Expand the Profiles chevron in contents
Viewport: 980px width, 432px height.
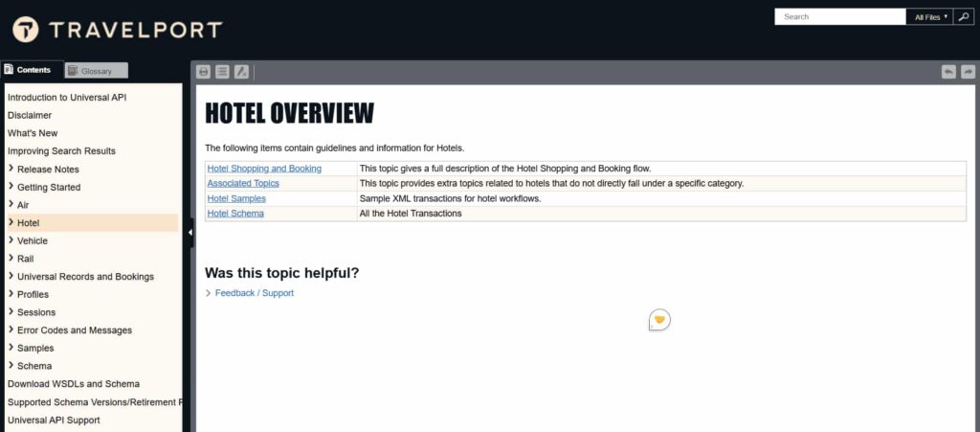(11, 294)
